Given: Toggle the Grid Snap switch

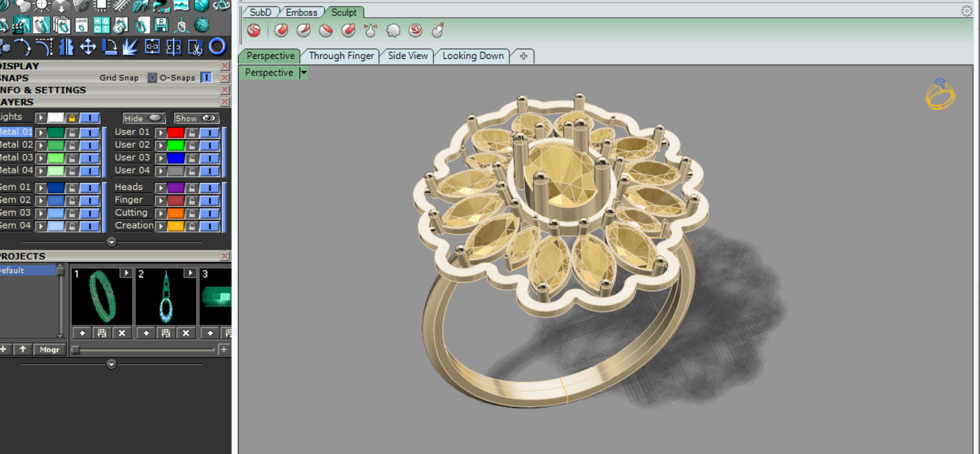Looking at the screenshot, I should pyautogui.click(x=152, y=78).
